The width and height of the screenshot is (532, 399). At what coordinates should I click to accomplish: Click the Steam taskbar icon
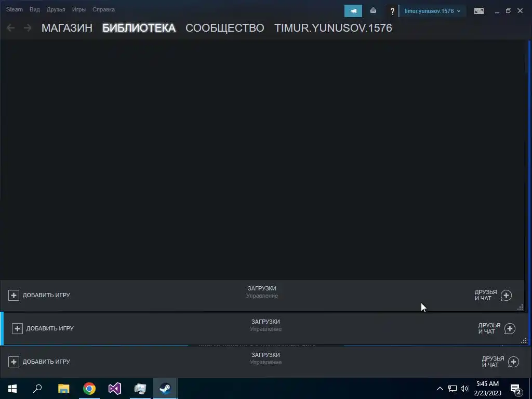tap(166, 389)
